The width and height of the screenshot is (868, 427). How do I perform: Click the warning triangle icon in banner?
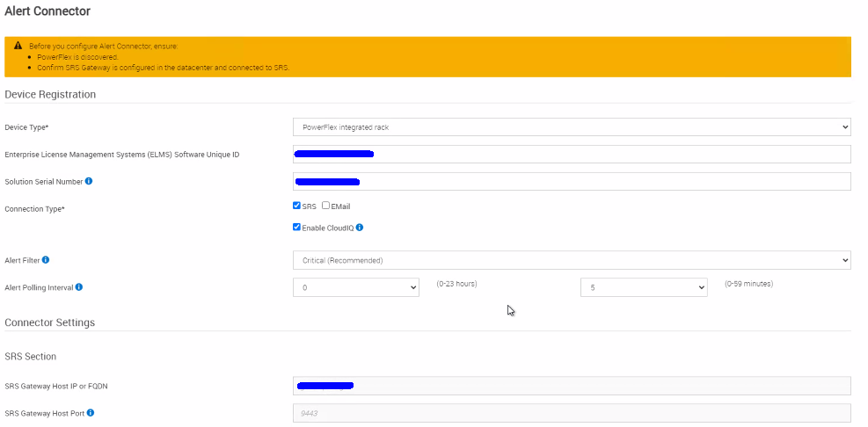(18, 46)
